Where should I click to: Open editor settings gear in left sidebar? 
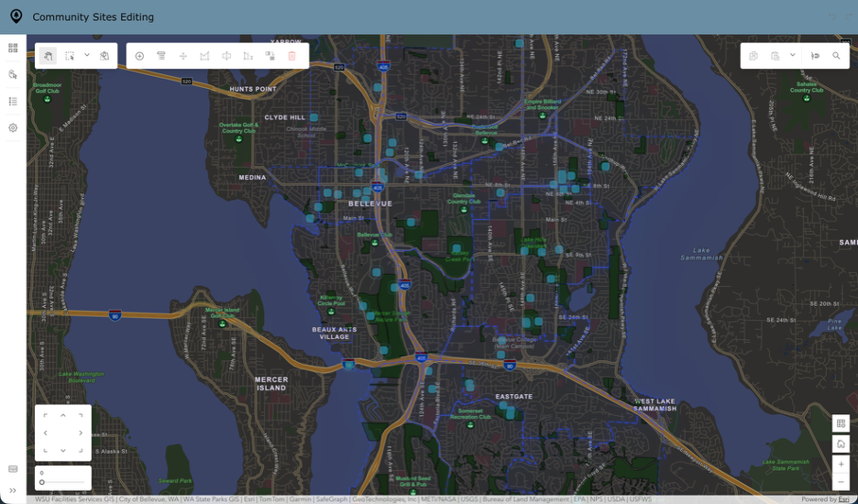click(13, 127)
